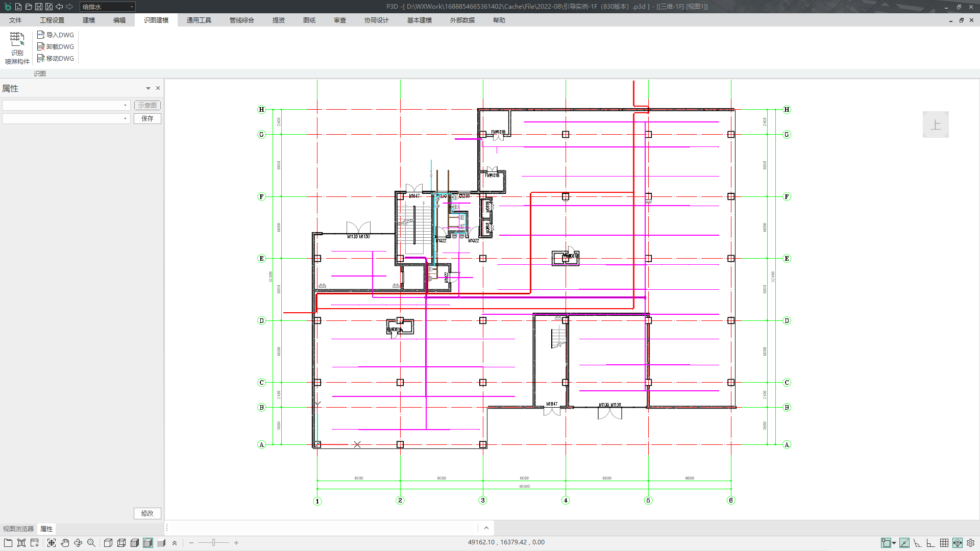
Task: Open the 通用工具 ribbon tab
Action: 199,20
